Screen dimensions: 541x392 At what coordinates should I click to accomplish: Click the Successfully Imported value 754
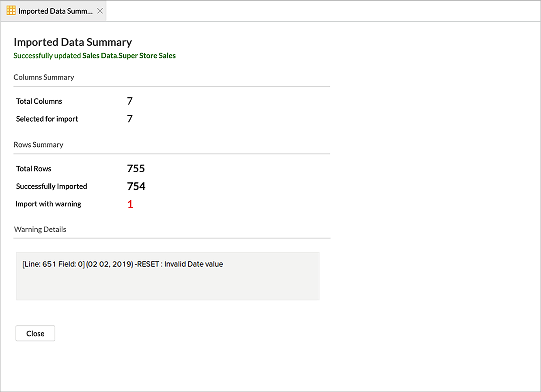[136, 186]
